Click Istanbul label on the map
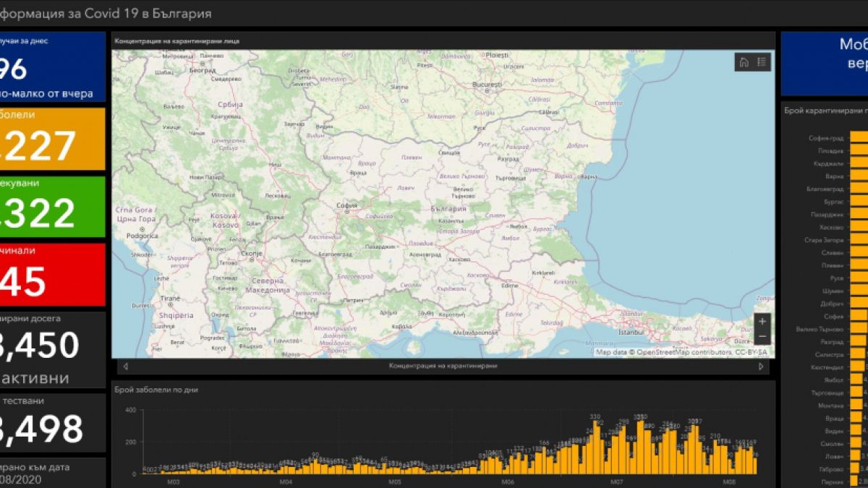 (x=631, y=333)
